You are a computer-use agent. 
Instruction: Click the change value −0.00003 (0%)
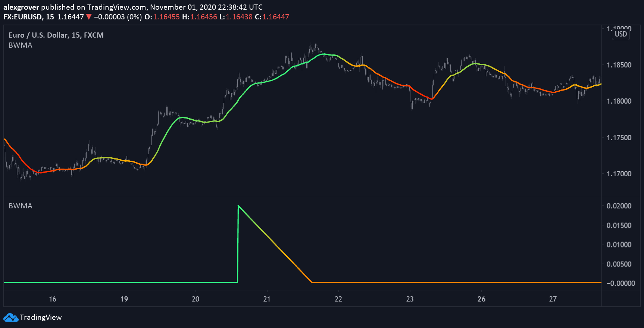click(118, 17)
